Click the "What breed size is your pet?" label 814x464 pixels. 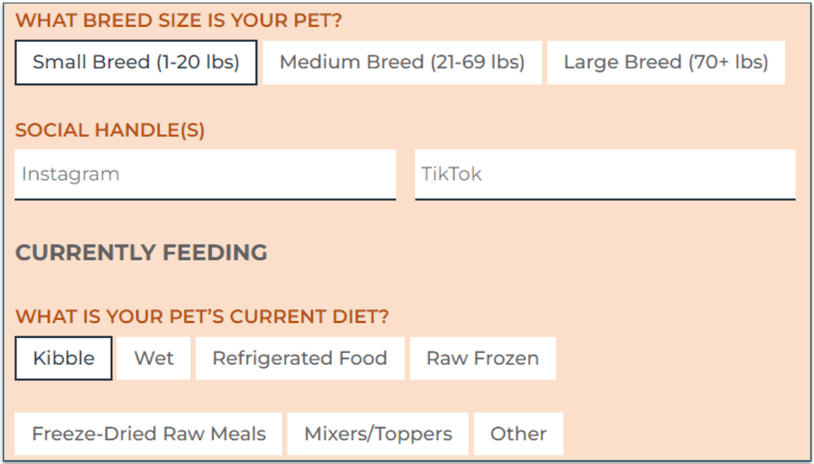[178, 20]
